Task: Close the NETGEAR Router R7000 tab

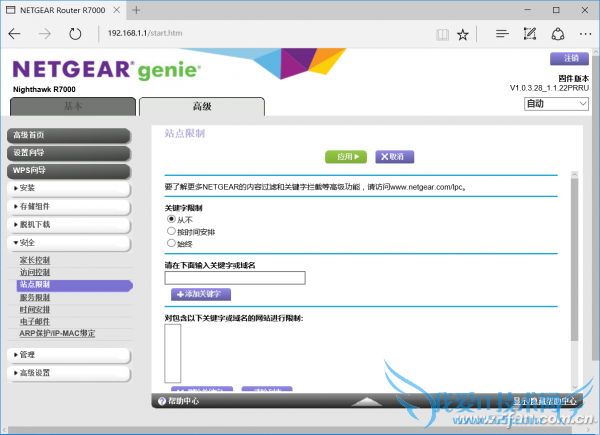Action: click(x=117, y=10)
